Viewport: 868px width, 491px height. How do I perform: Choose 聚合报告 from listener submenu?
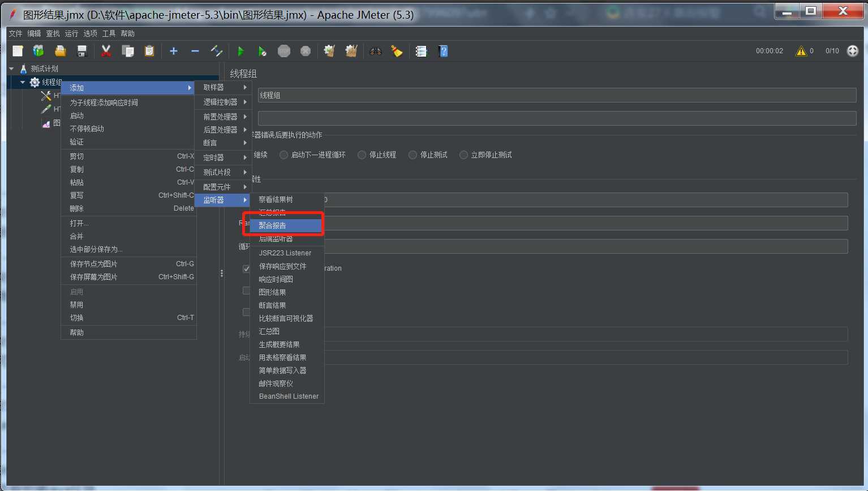tap(287, 225)
